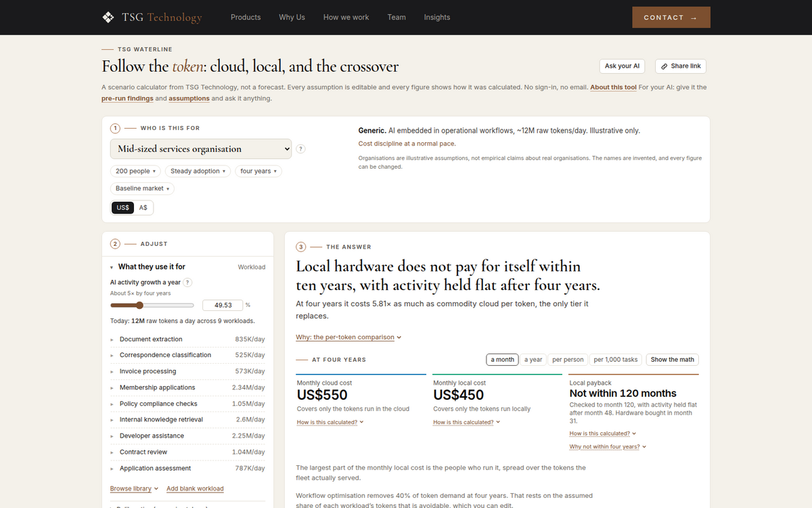Screen dimensions: 812x508
Task: Select the US$ currency option
Action: click(123, 208)
